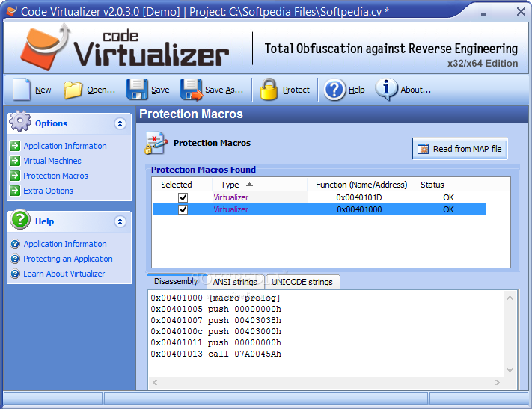
Task: Click blue help icon beside Help Application Information
Action: (x=15, y=244)
